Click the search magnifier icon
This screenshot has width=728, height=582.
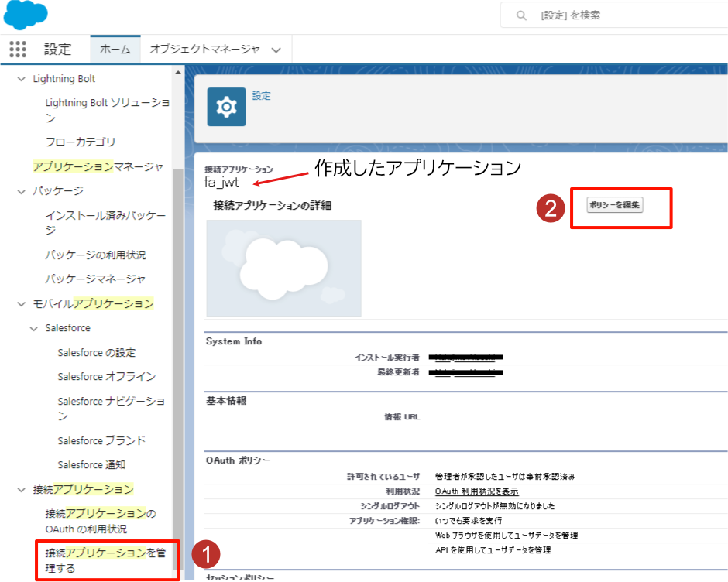pyautogui.click(x=521, y=15)
